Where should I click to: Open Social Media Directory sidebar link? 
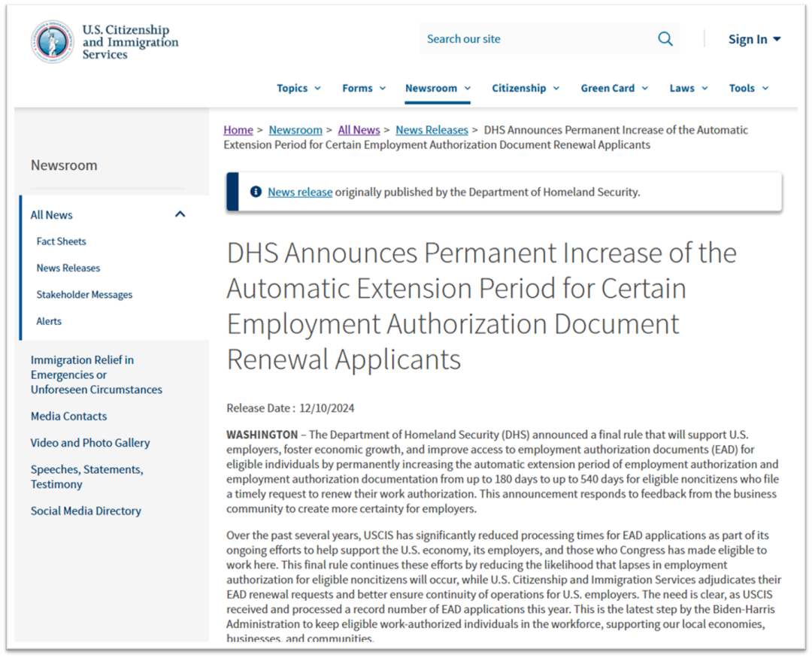86,511
